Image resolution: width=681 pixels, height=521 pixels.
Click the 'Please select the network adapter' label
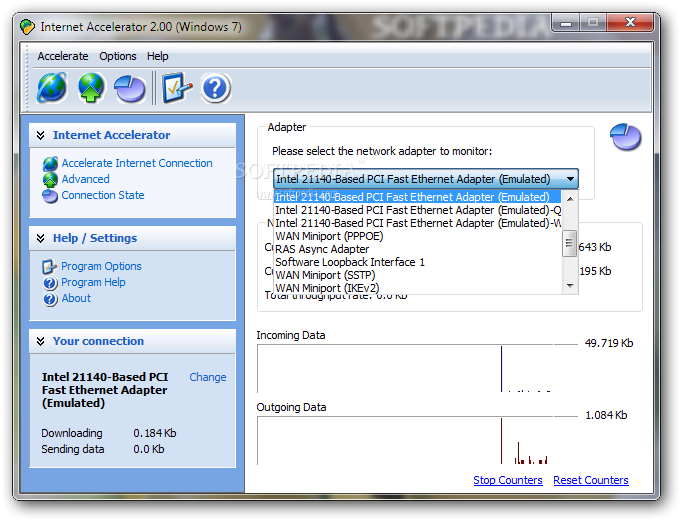pos(382,151)
